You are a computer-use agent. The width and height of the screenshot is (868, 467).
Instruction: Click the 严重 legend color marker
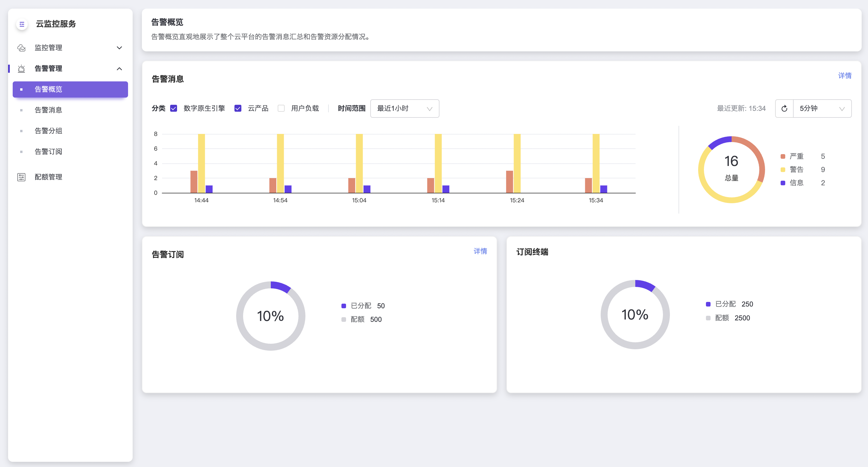(783, 156)
